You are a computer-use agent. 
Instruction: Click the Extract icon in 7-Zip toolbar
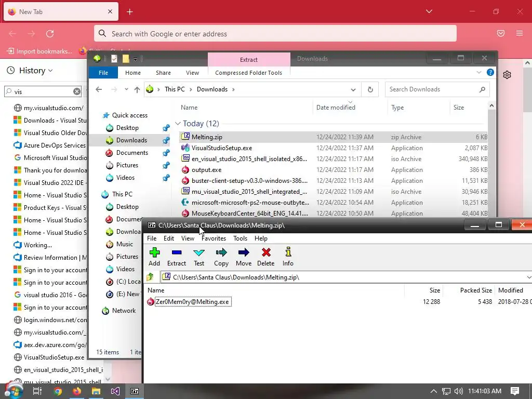tap(177, 257)
